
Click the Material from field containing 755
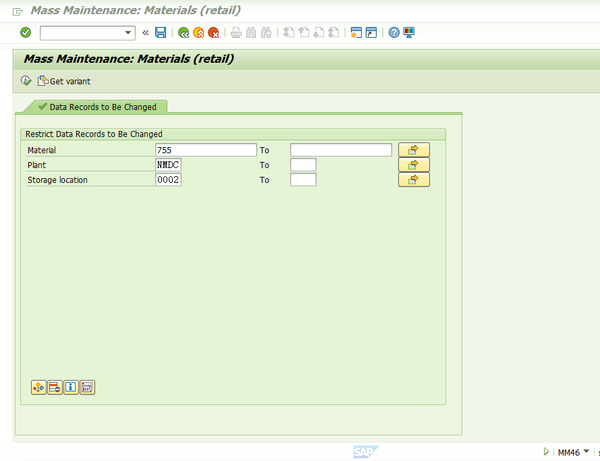(206, 150)
